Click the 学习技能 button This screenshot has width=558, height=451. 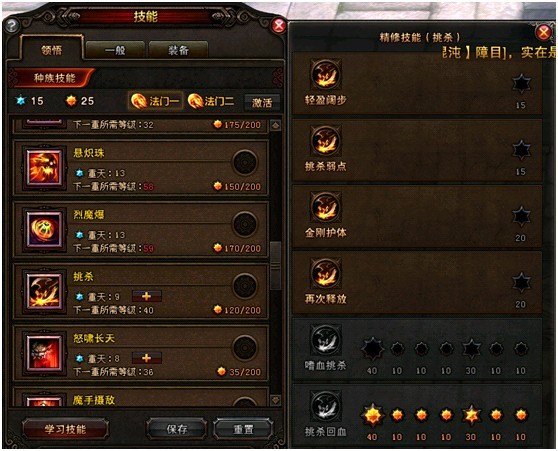coord(65,429)
